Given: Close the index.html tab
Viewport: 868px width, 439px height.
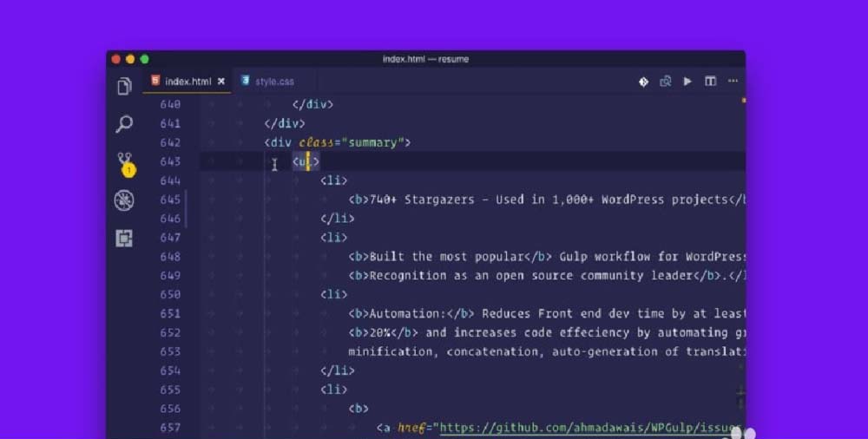Looking at the screenshot, I should [x=221, y=82].
